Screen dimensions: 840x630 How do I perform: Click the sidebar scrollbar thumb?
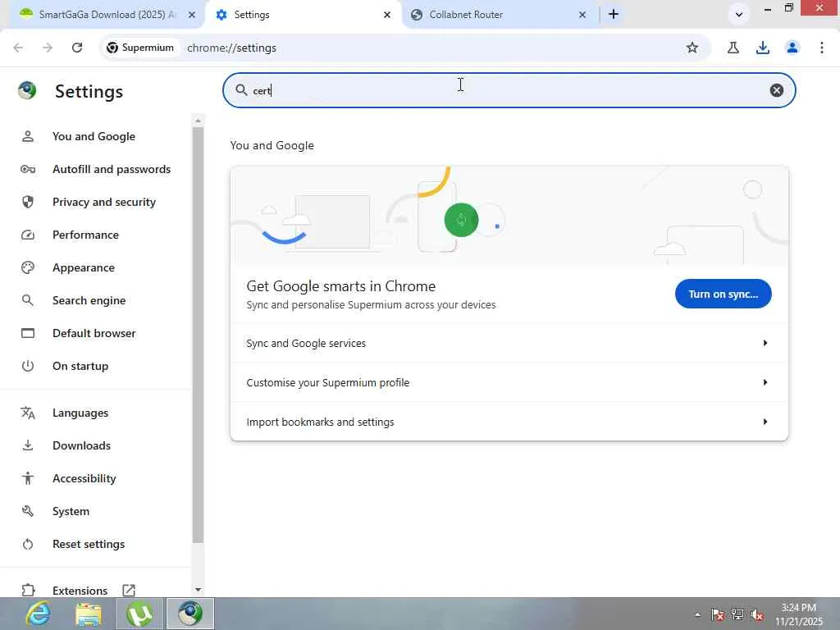point(198,335)
